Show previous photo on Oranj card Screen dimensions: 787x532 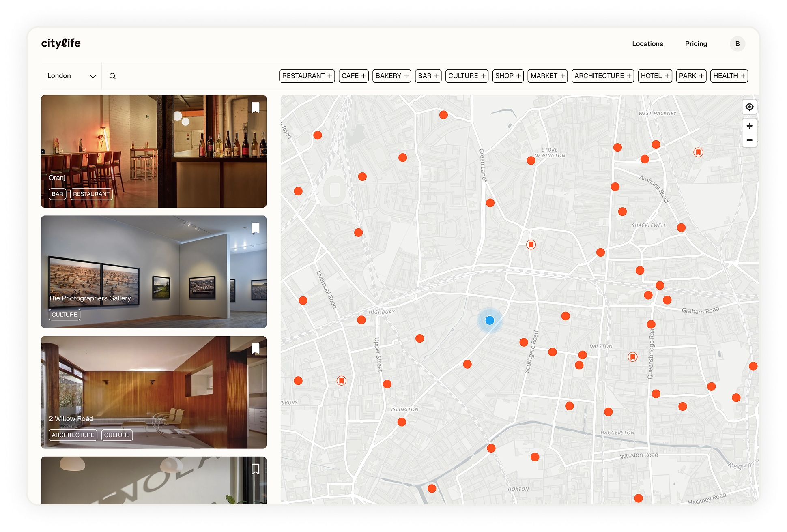[x=43, y=152]
